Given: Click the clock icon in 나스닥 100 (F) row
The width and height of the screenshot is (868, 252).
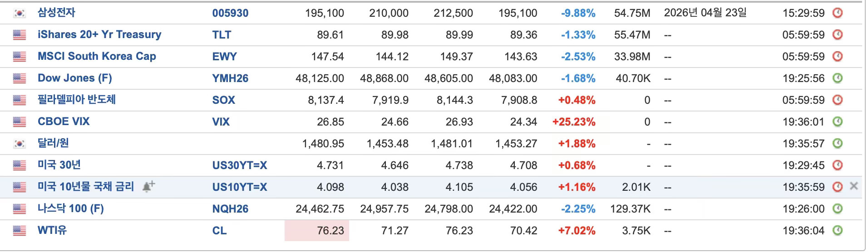Looking at the screenshot, I should pos(838,208).
